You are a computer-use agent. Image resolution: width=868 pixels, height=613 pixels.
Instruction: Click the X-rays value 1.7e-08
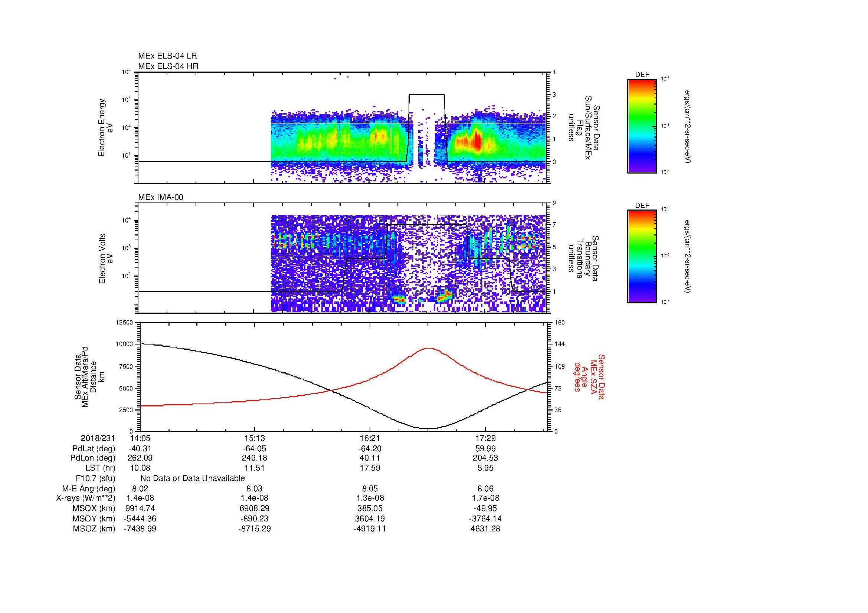click(x=485, y=498)
